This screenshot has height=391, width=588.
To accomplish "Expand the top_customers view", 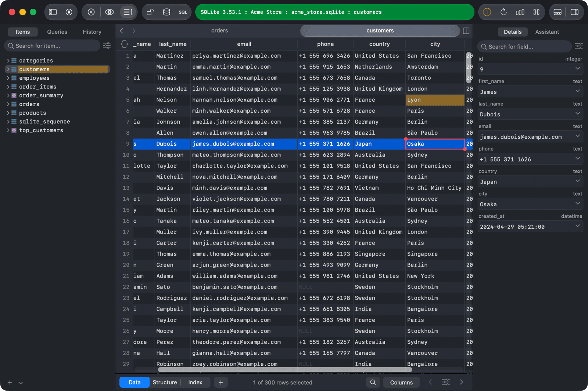I will [x=8, y=130].
